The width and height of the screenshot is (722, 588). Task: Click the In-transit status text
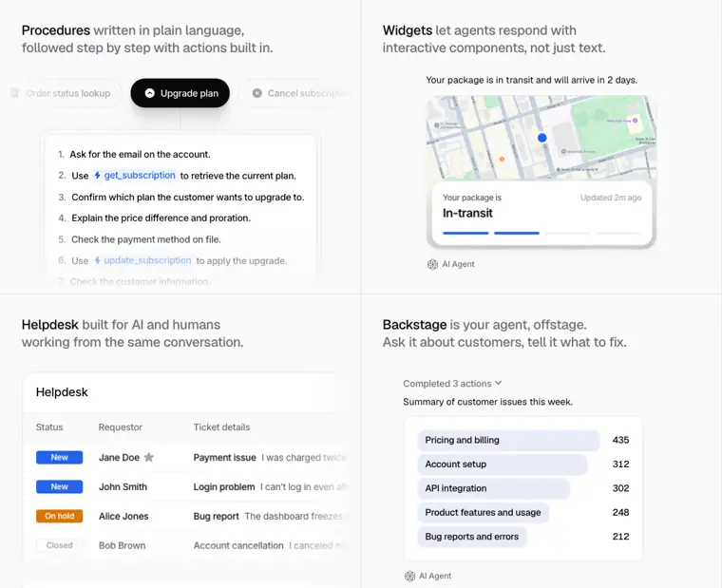tap(467, 213)
